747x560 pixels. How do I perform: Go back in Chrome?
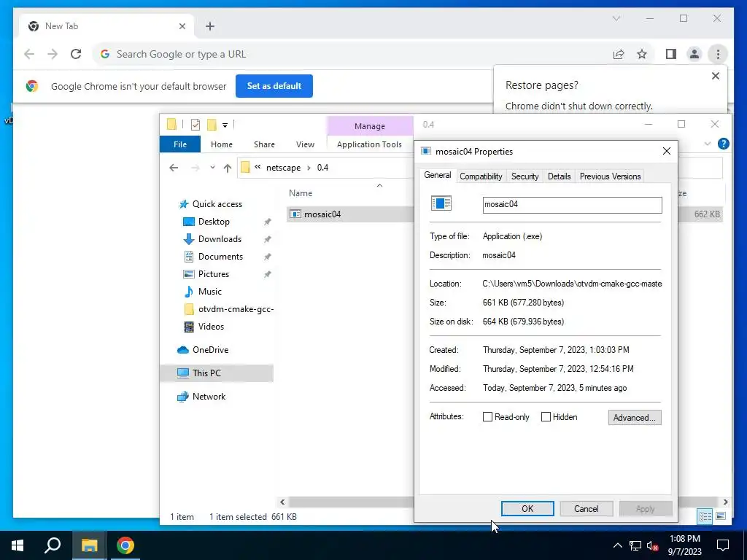[29, 54]
